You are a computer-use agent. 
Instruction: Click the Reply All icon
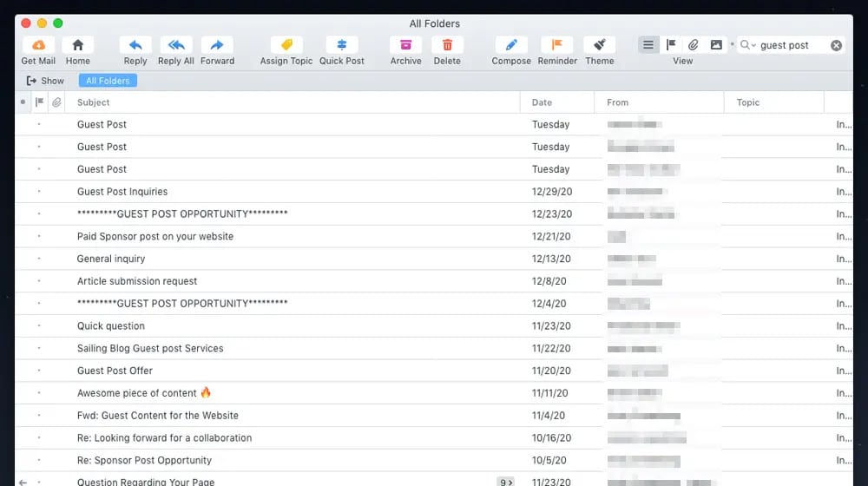176,45
